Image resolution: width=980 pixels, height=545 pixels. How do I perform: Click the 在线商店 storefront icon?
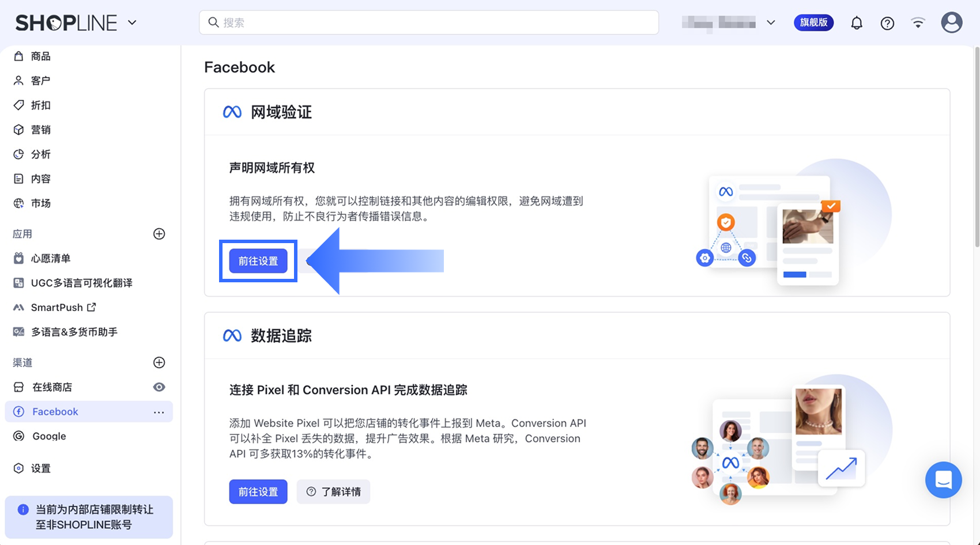[x=19, y=387]
